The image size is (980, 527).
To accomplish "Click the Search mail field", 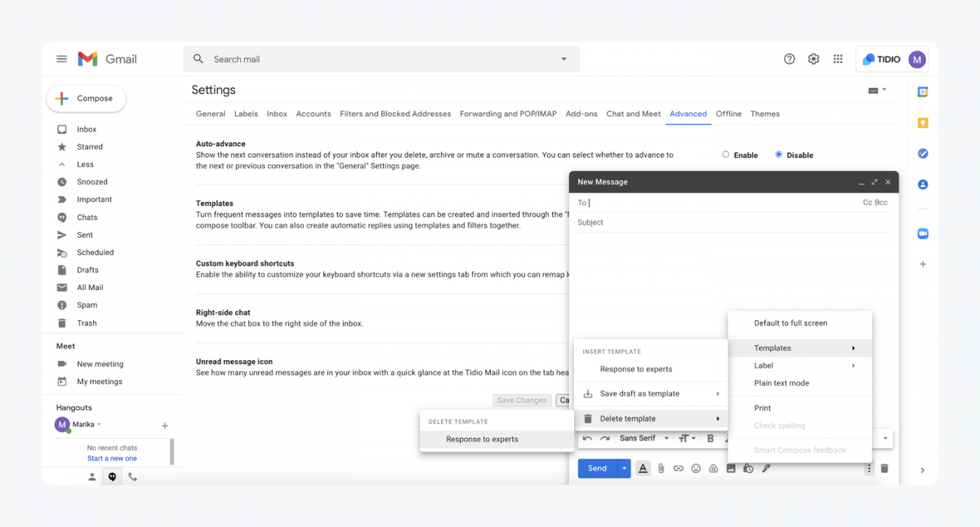I will 381,59.
